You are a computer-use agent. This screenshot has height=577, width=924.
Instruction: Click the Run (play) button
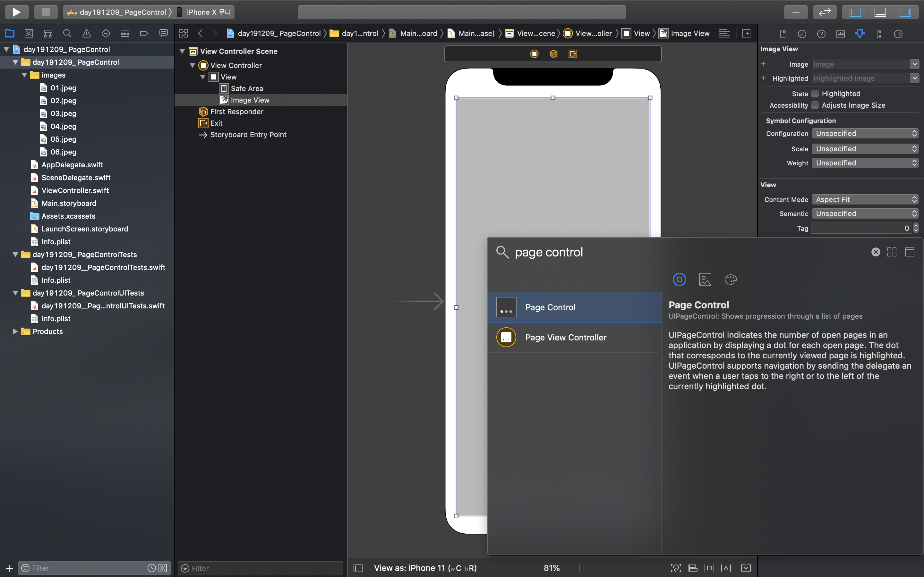(x=16, y=12)
